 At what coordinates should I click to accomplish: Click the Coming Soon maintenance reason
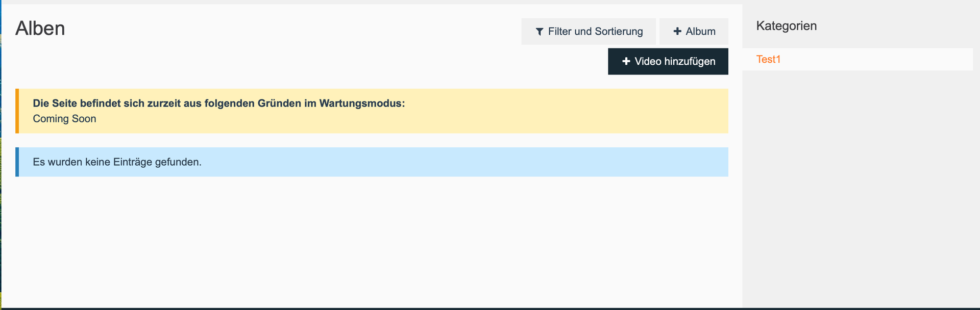[x=64, y=119]
